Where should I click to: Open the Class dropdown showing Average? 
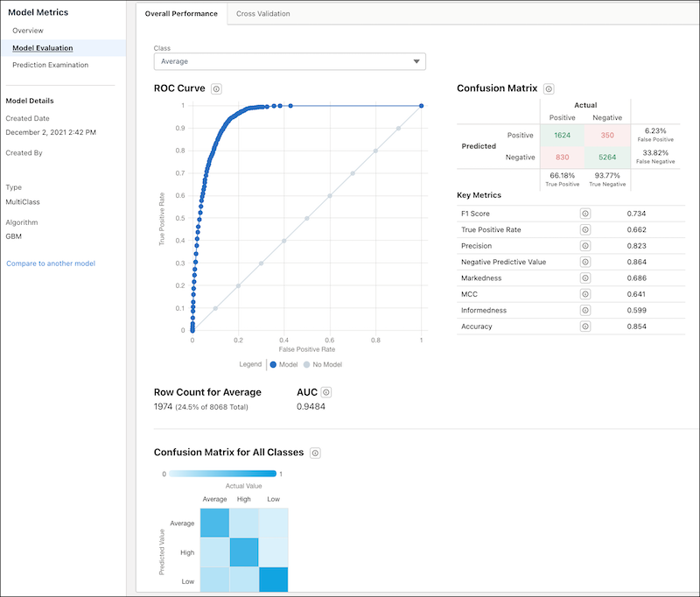pyautogui.click(x=290, y=61)
